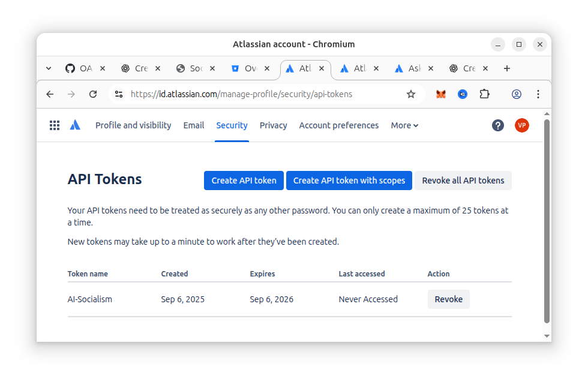Switch to the Soc globe tab

(190, 68)
